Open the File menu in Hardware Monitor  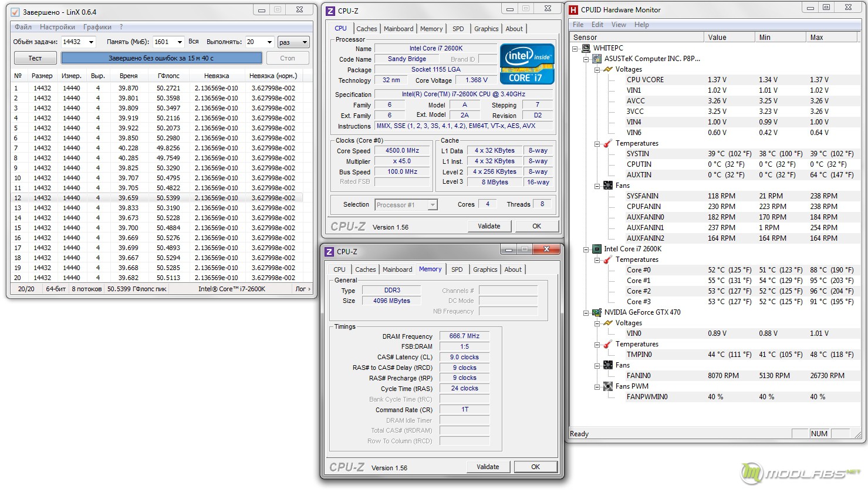pyautogui.click(x=578, y=25)
